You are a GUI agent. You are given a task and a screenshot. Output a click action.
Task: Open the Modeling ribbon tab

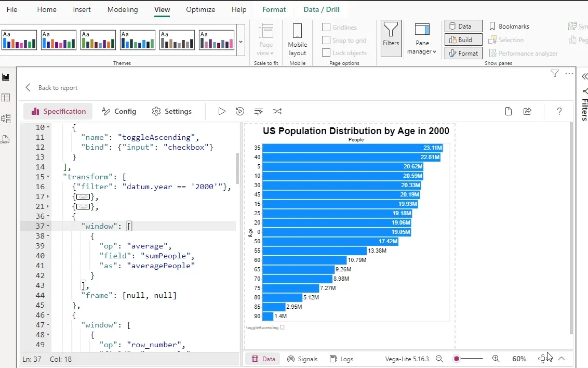point(123,9)
